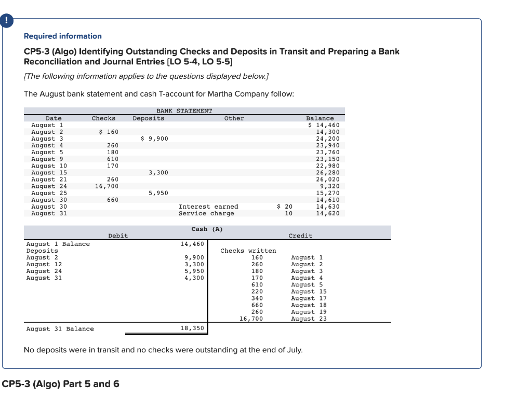Select the Debit column label
Viewport: 532px width, 398px height.
(118, 236)
